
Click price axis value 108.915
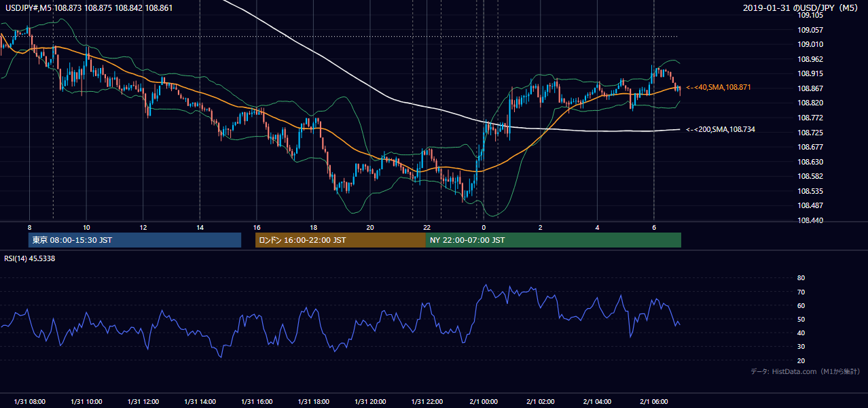[x=810, y=73]
